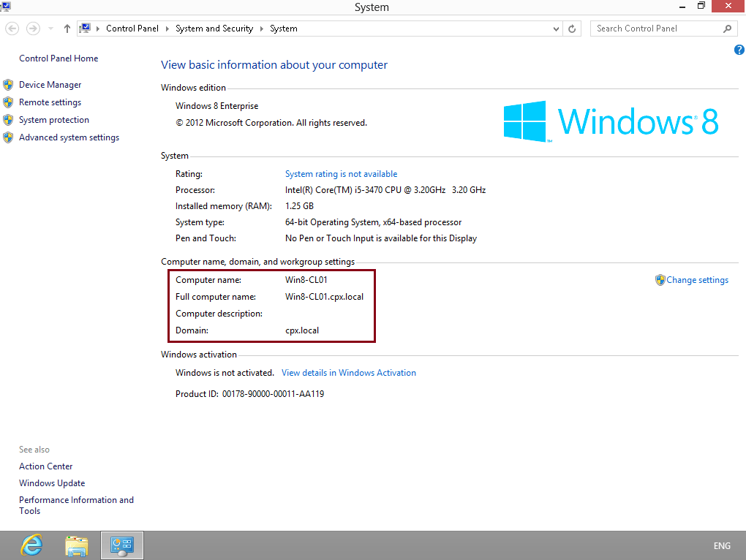Click the shield icon beside System protection

click(8, 120)
